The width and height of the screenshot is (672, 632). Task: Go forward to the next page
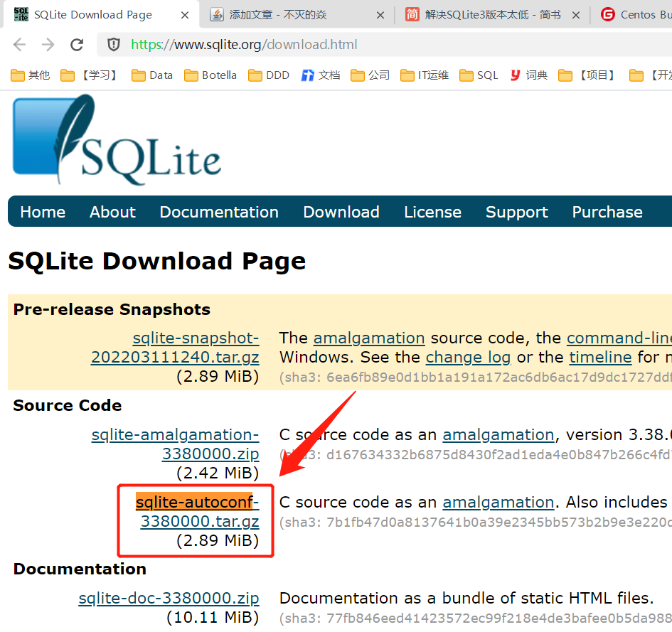point(48,45)
